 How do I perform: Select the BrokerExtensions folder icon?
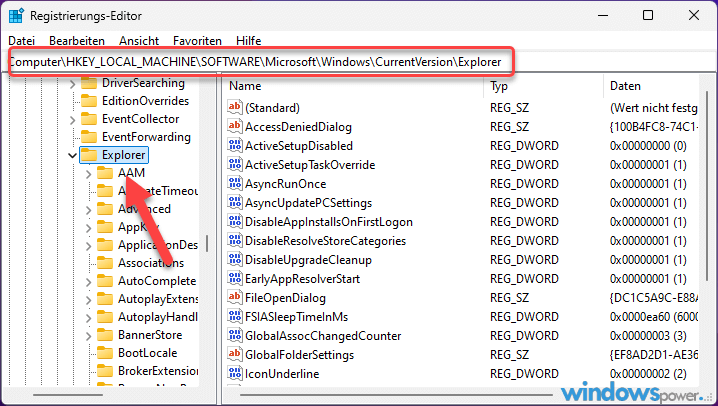[105, 371]
